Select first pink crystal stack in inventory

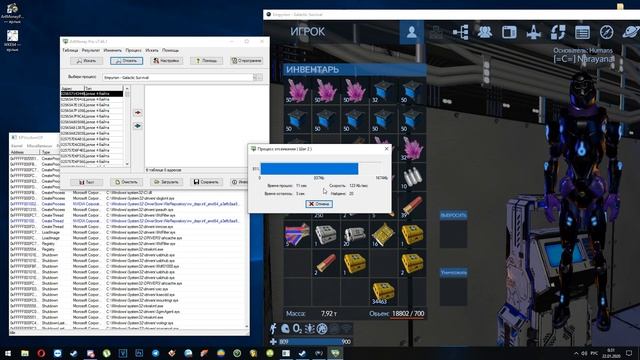[297, 91]
